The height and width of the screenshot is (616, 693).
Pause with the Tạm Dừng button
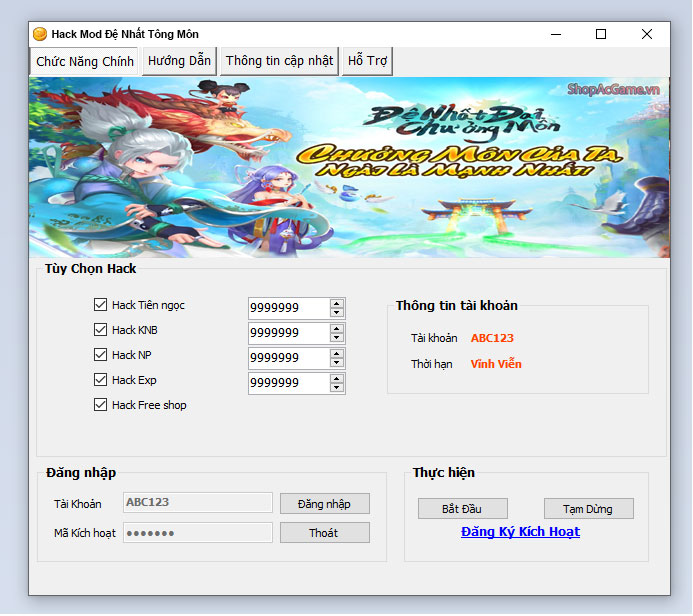[x=589, y=509]
